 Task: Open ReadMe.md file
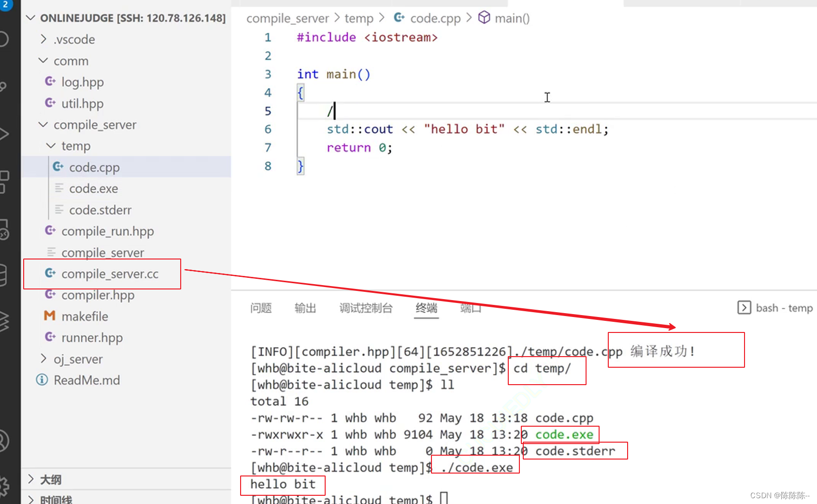click(x=87, y=380)
